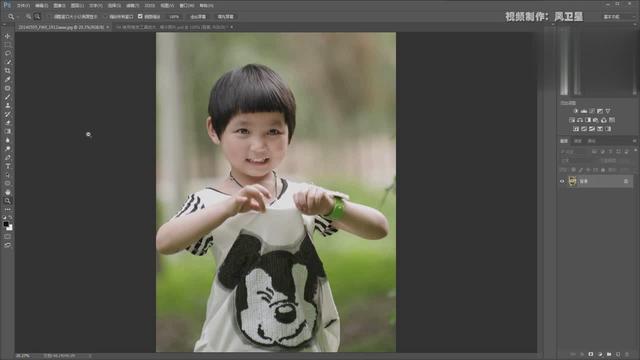Open the layer filter kind dropdown
Screen dimensions: 640x360
tap(573, 151)
